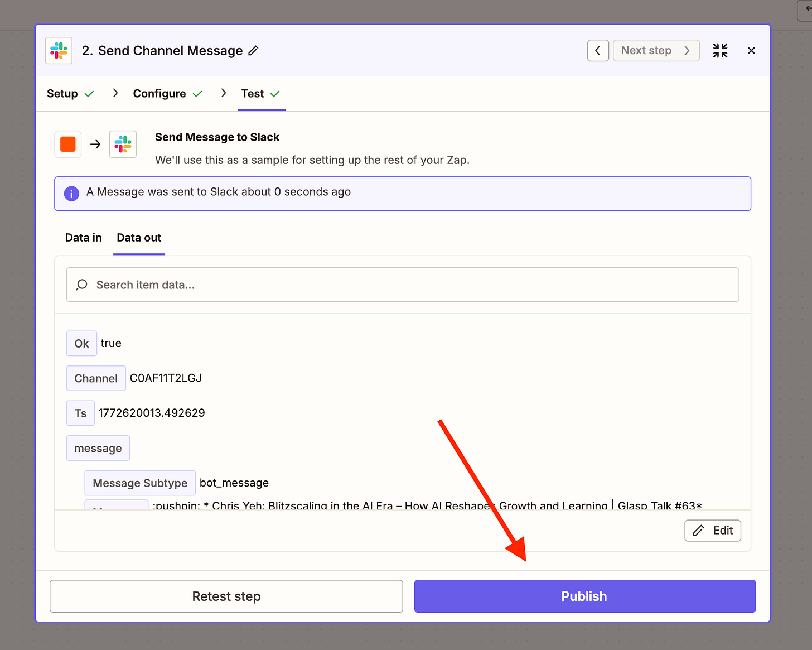Publish the Zap

(x=585, y=596)
